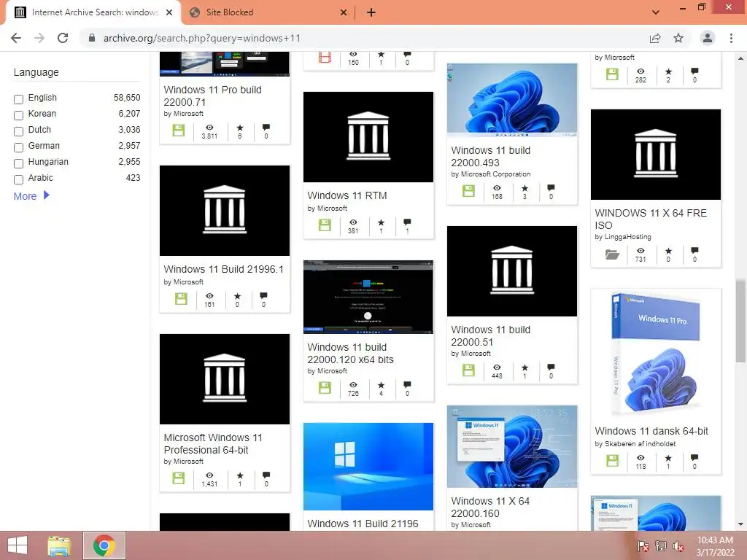
Task: Click software icon on Windows 11 Build 21996.1 card
Action: pos(181,298)
